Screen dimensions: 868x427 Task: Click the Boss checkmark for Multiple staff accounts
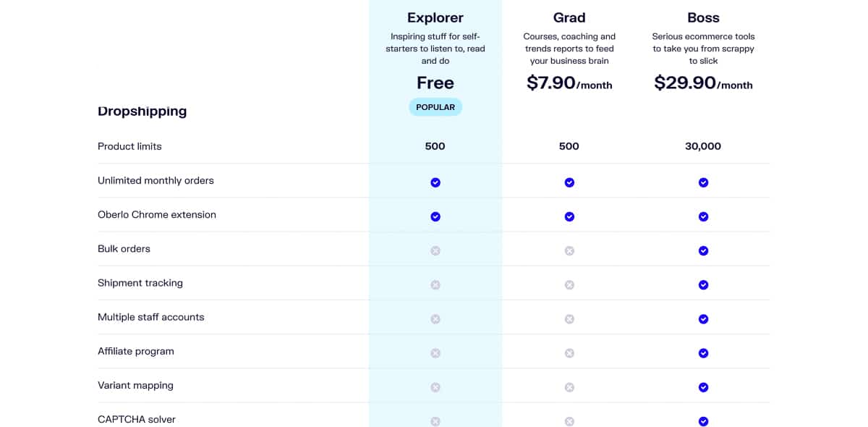point(703,318)
